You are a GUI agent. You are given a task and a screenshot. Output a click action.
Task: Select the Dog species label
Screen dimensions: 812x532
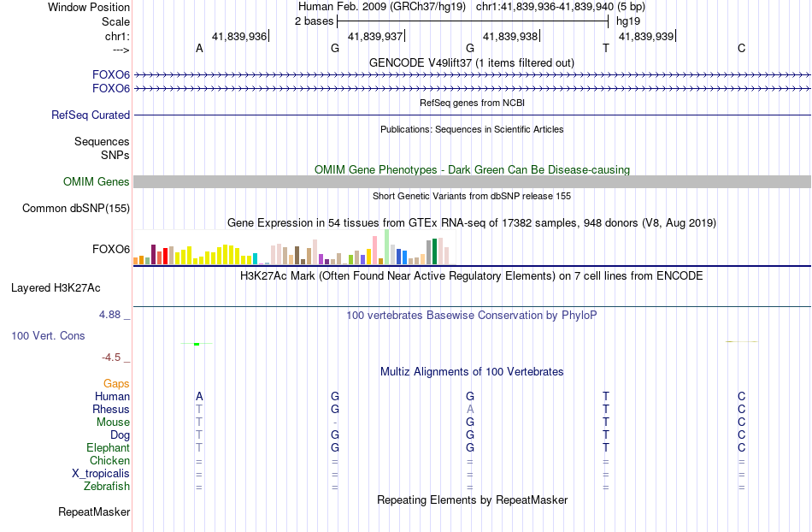point(120,435)
